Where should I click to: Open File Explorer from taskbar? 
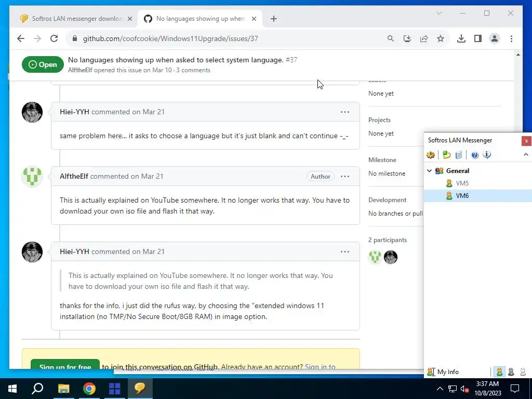click(63, 389)
